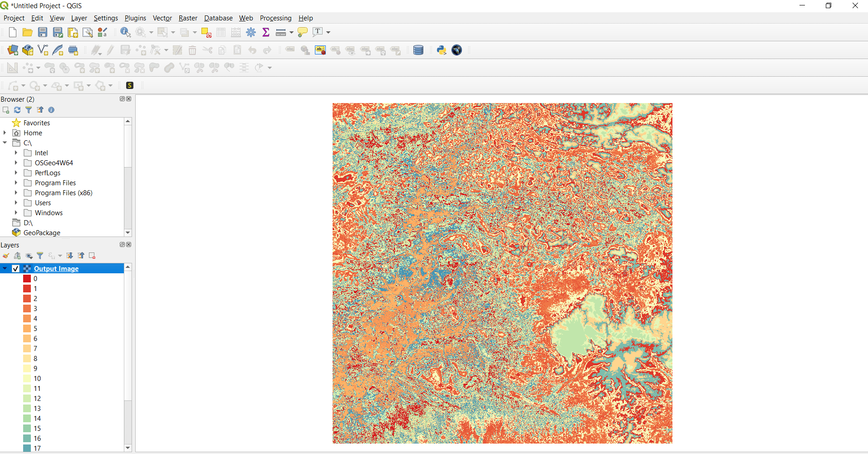Open the Processing Toolbox gear icon

[251, 32]
